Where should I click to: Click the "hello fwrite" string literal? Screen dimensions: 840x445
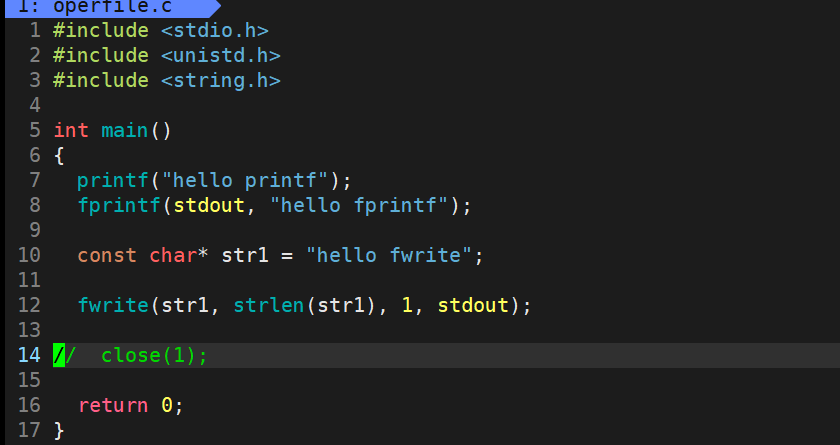point(388,255)
